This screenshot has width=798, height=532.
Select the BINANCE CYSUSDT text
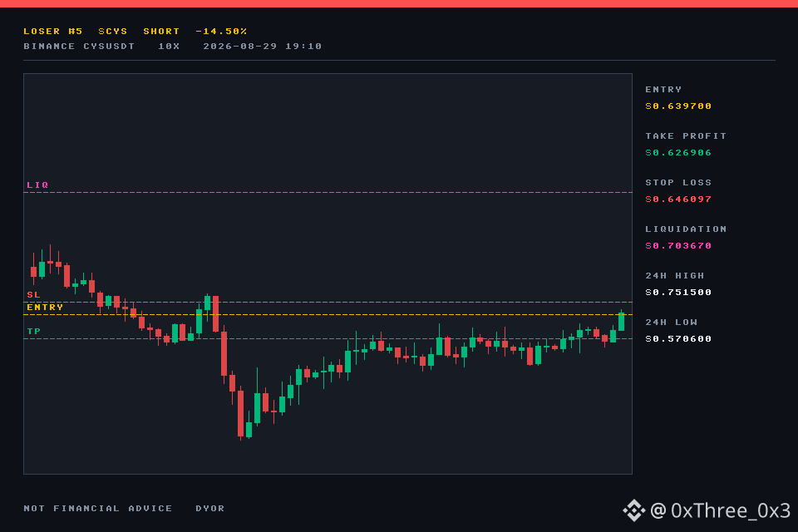(79, 47)
